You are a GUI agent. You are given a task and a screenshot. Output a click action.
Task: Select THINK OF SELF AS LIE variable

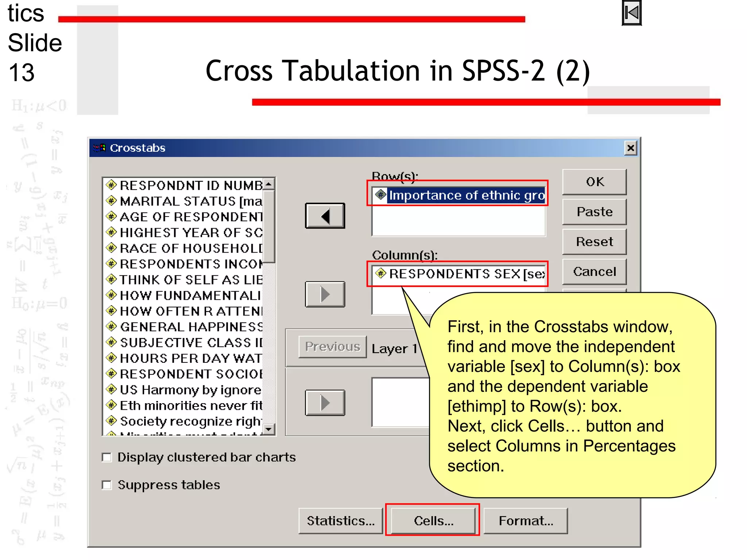[184, 279]
